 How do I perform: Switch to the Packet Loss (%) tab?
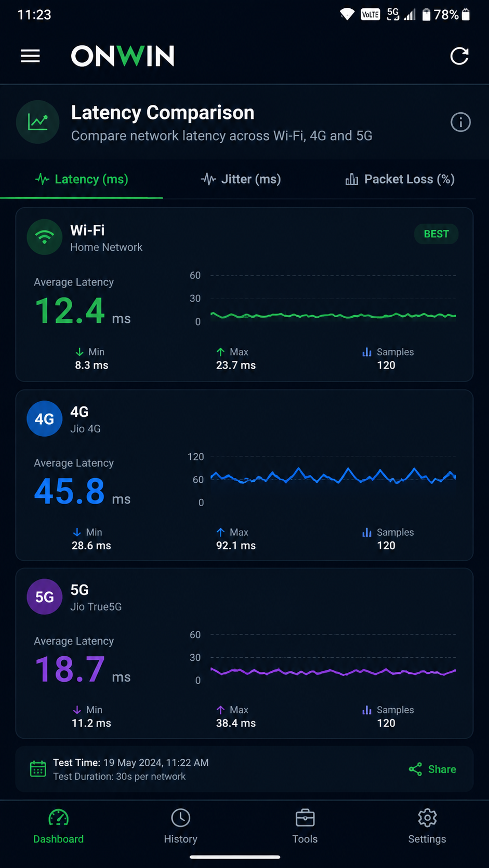(x=400, y=179)
